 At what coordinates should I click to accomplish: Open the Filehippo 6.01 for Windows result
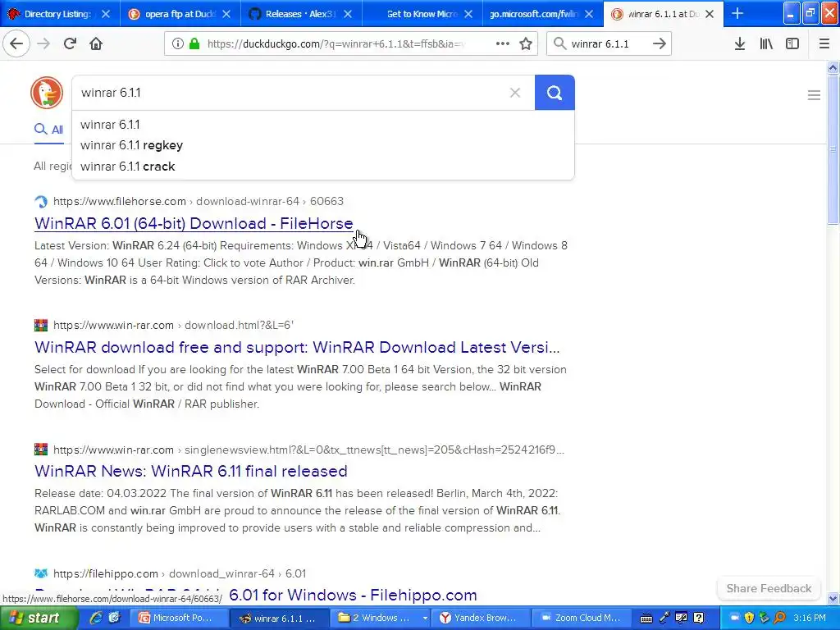(353, 596)
